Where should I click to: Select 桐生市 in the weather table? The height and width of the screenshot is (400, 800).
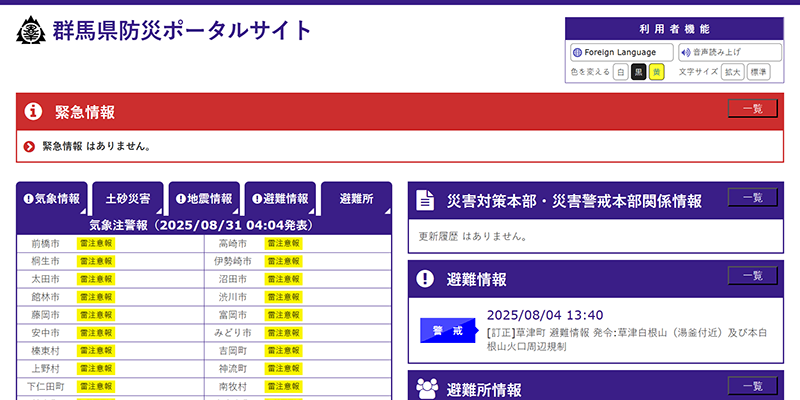point(45,261)
